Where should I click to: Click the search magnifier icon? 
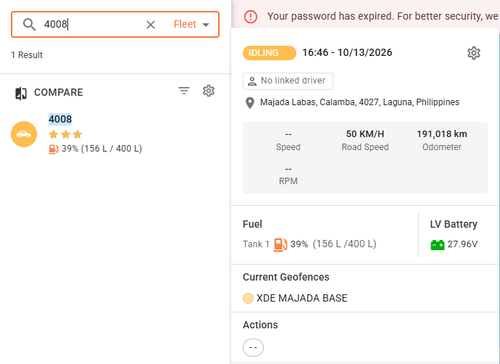pyautogui.click(x=29, y=24)
